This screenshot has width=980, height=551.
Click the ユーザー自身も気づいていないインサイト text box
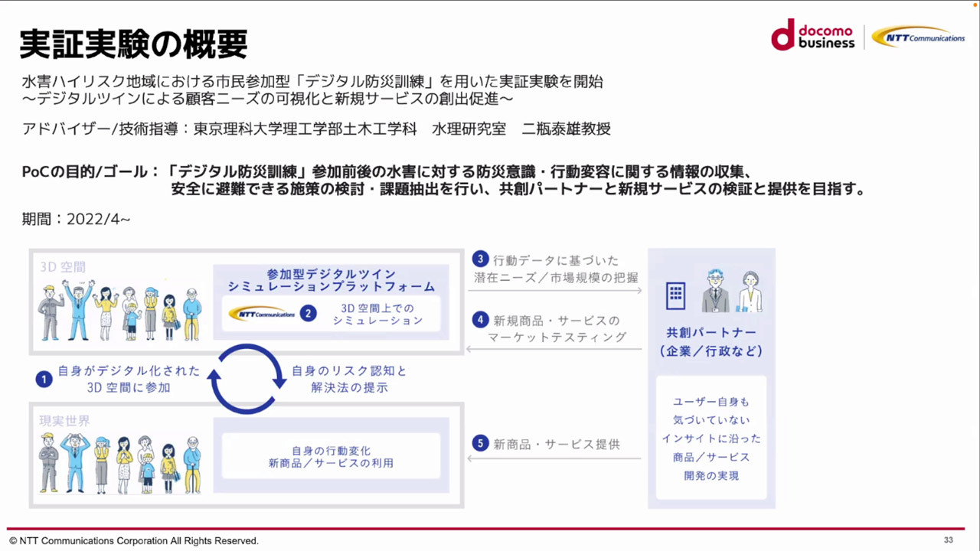711,438
